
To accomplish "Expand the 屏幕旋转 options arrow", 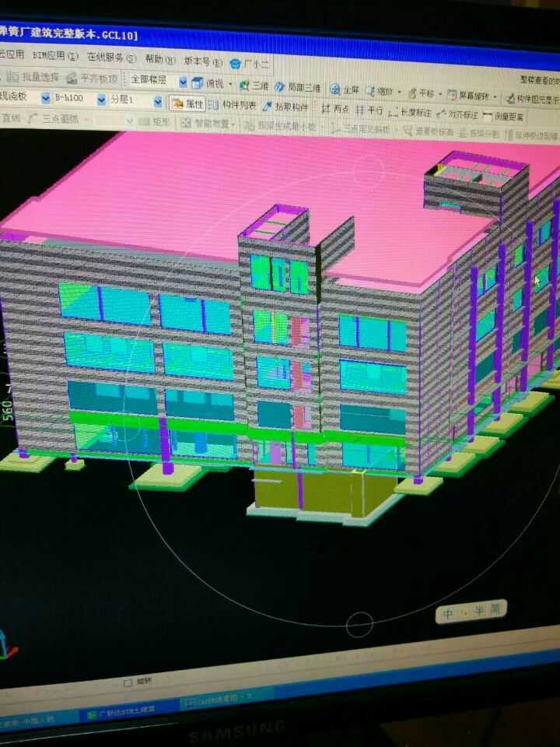I will click(495, 97).
